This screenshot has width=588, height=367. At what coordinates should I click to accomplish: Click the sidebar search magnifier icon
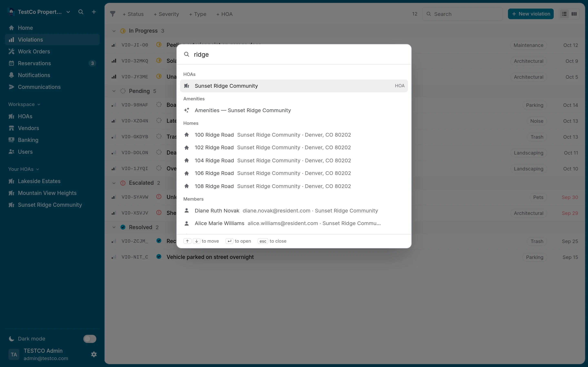coord(81,12)
